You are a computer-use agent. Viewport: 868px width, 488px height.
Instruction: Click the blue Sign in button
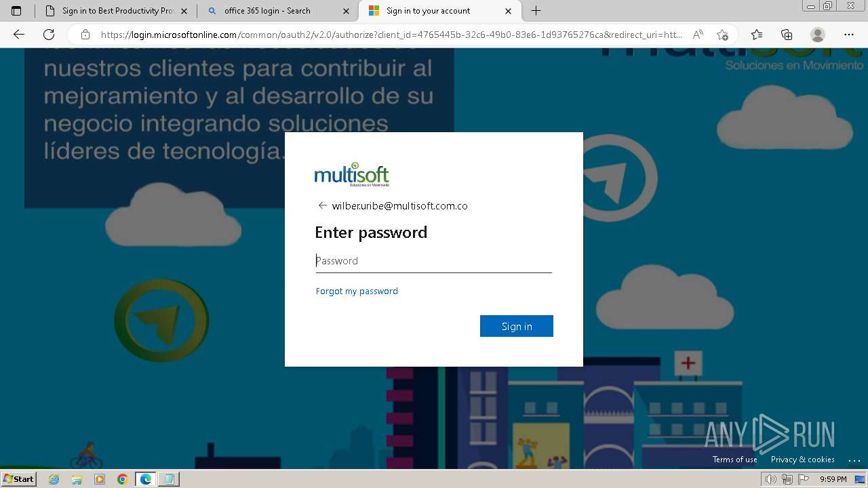(517, 326)
